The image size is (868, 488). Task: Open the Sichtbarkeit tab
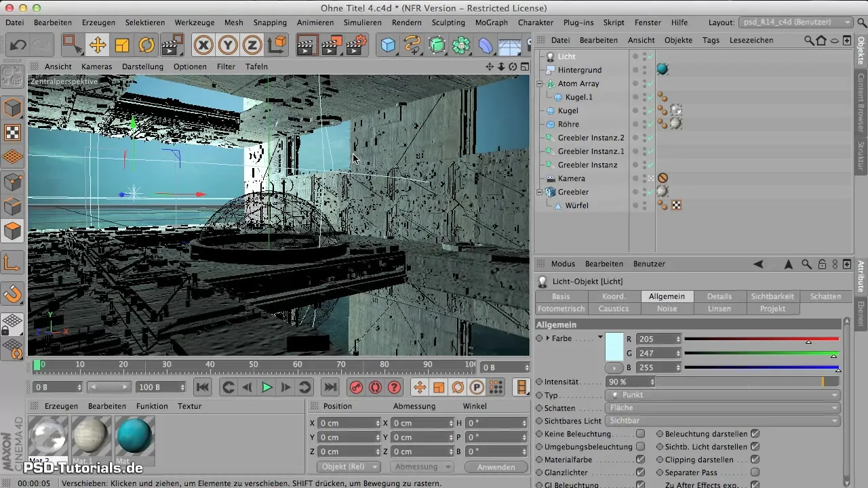coord(772,296)
